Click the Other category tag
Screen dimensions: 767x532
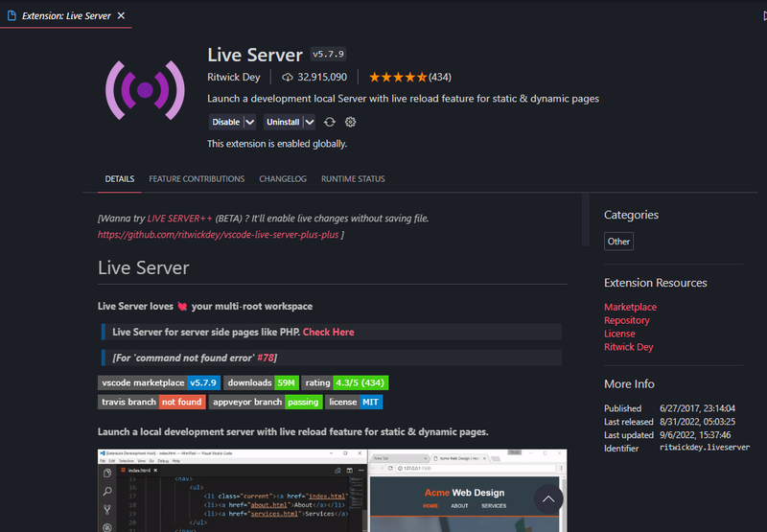click(x=618, y=242)
